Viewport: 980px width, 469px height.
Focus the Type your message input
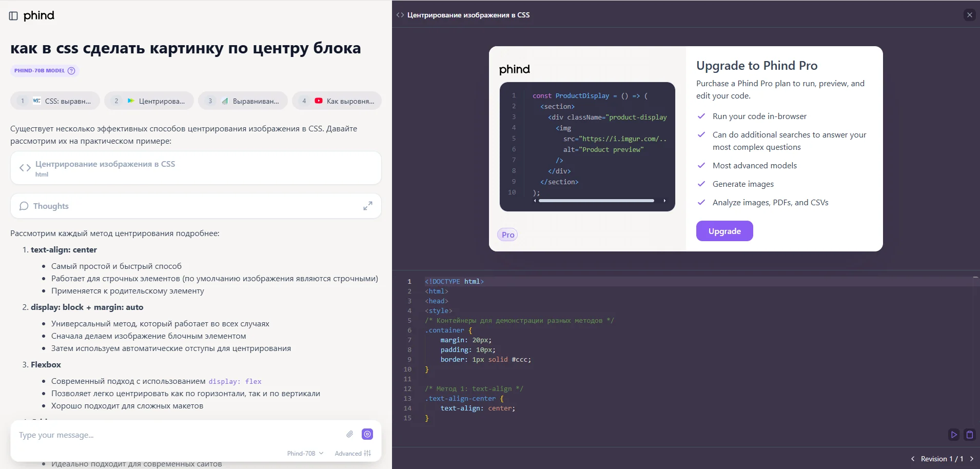click(x=180, y=435)
